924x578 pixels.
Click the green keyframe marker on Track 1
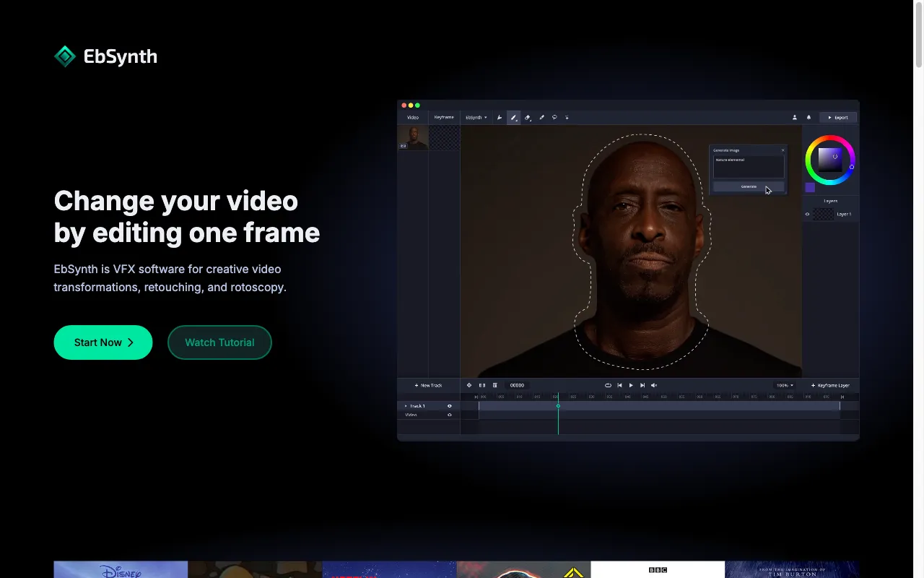click(558, 406)
